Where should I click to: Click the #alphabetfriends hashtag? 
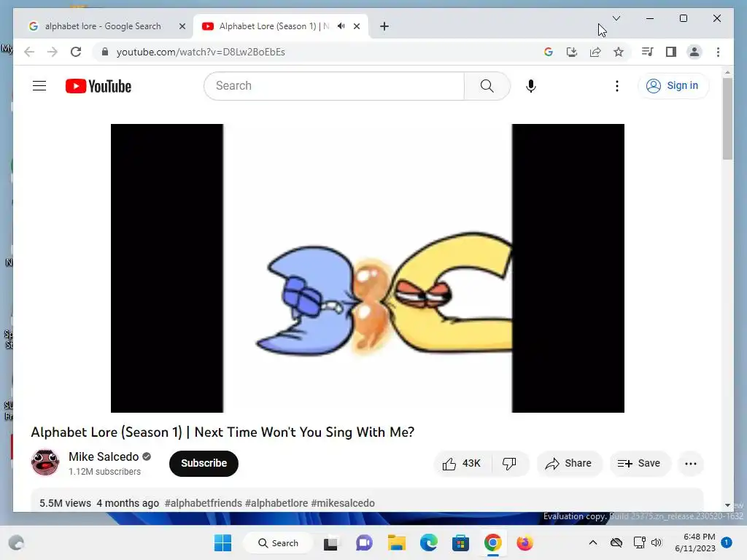(203, 503)
